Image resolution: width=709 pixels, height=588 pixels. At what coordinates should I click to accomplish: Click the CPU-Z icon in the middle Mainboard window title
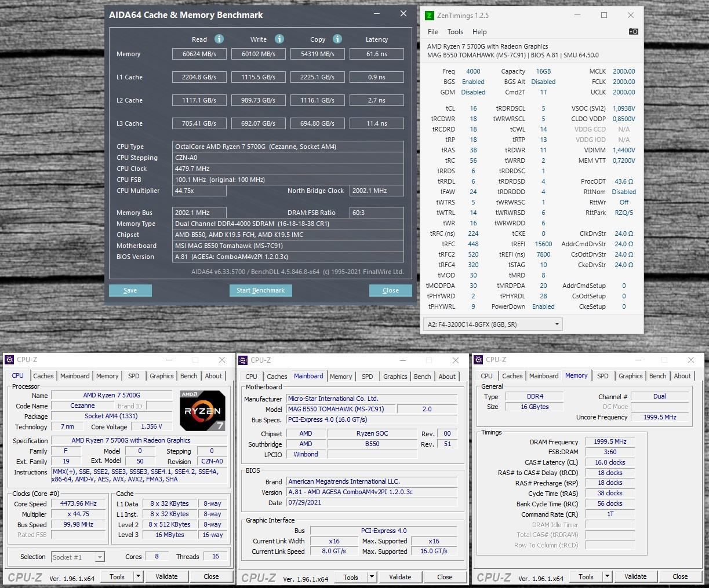coord(243,360)
